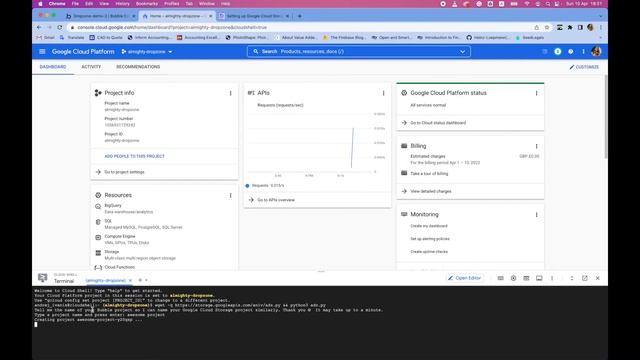
Task: Click the Google account avatar in header
Action: (596, 51)
